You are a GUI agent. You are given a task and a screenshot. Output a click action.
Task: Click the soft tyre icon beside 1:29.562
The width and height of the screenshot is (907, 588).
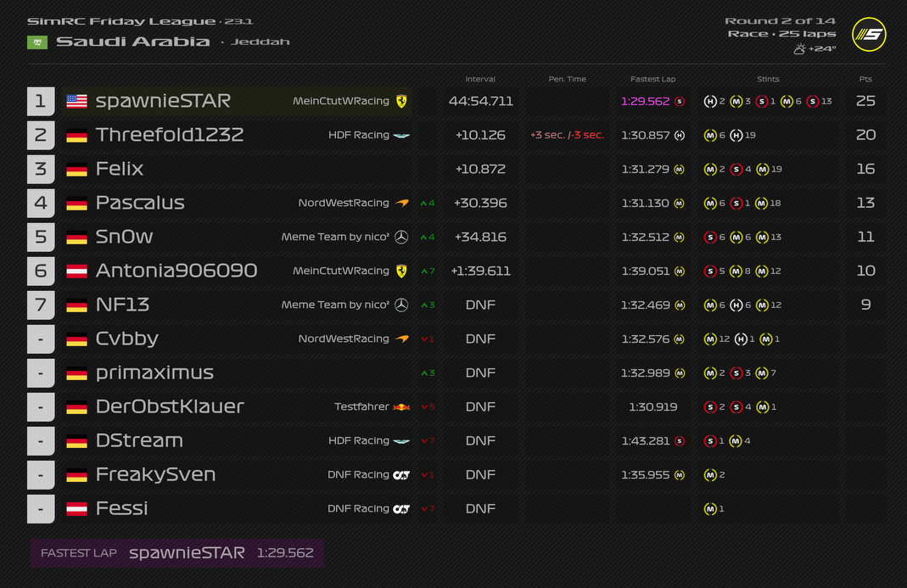680,101
